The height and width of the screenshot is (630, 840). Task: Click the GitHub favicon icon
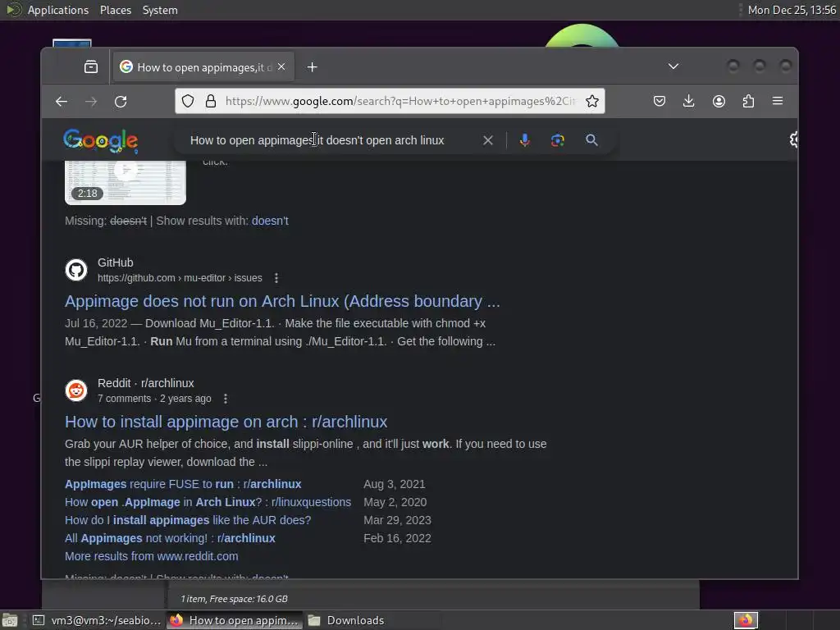pyautogui.click(x=76, y=269)
